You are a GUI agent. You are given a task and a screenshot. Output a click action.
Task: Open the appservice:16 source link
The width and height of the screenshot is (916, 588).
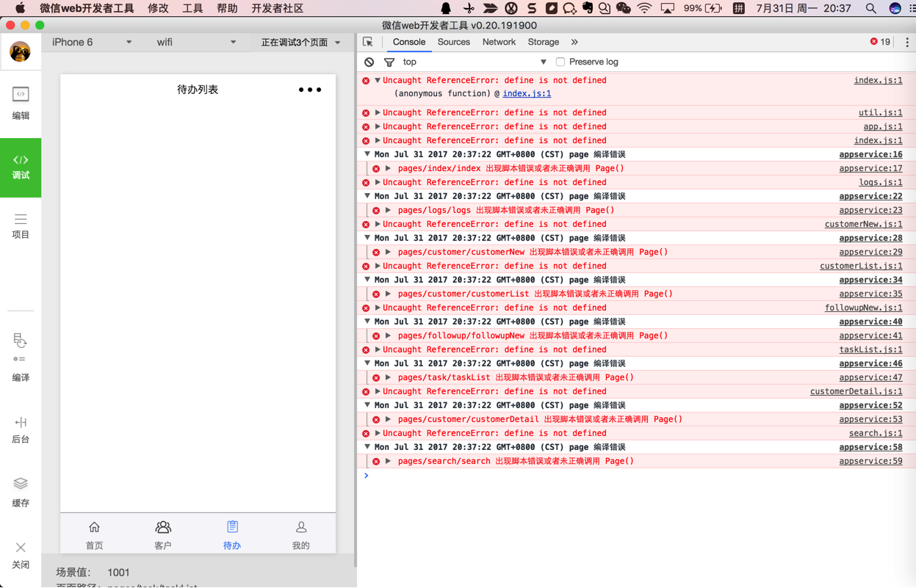[x=871, y=154]
